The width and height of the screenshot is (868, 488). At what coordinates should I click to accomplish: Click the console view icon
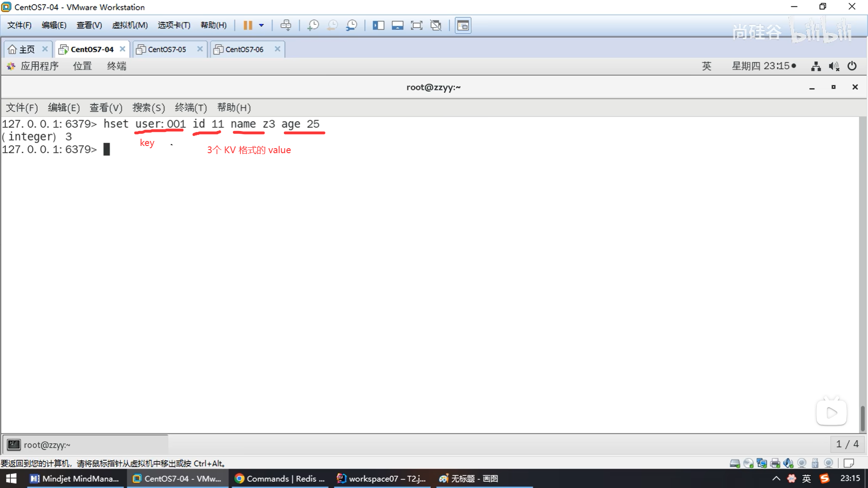463,25
